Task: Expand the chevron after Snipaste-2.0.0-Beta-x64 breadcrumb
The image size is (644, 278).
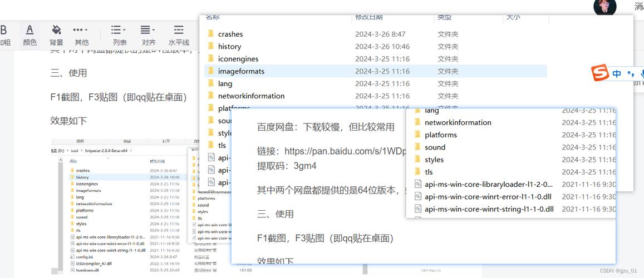Action: [131, 151]
